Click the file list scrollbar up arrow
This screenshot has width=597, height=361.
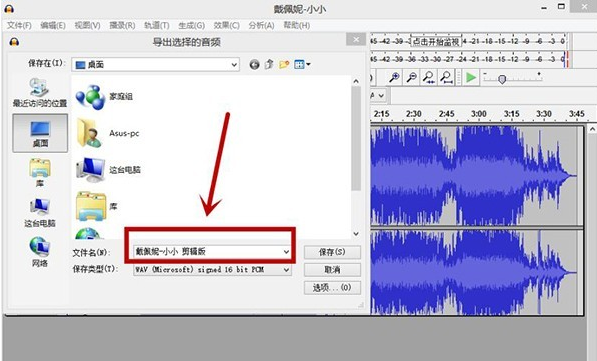(x=356, y=81)
